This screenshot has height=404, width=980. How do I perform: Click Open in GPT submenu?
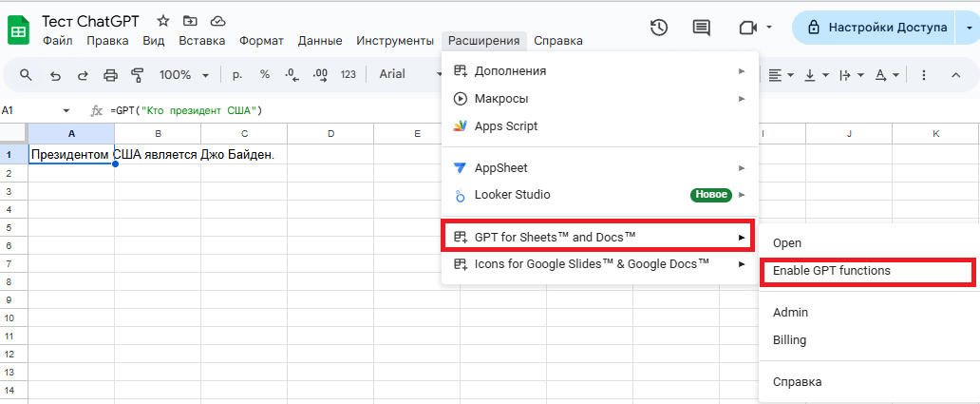(870, 243)
